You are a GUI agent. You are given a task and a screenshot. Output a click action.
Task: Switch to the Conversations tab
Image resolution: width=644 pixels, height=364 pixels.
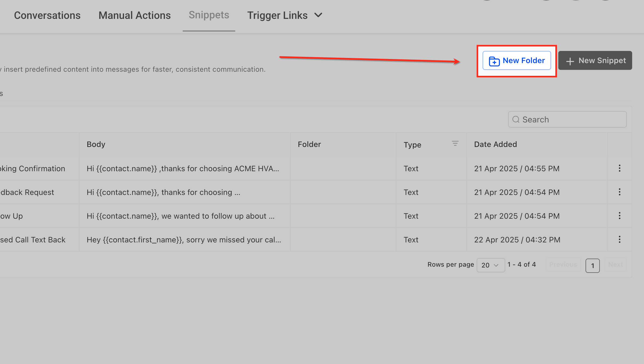tap(47, 15)
